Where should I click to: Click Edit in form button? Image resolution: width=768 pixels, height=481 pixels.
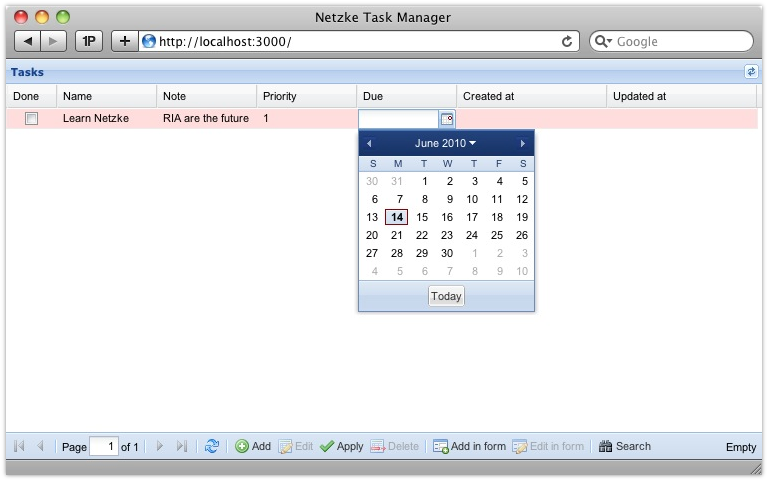pos(548,446)
